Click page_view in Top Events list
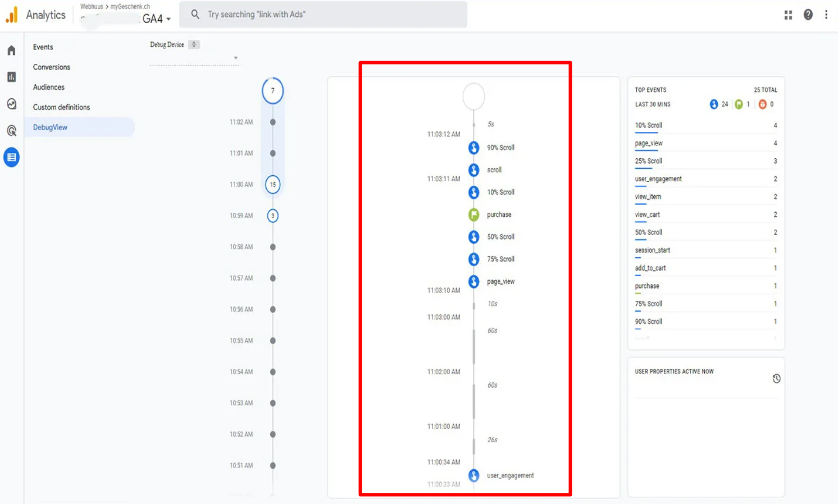 point(649,144)
